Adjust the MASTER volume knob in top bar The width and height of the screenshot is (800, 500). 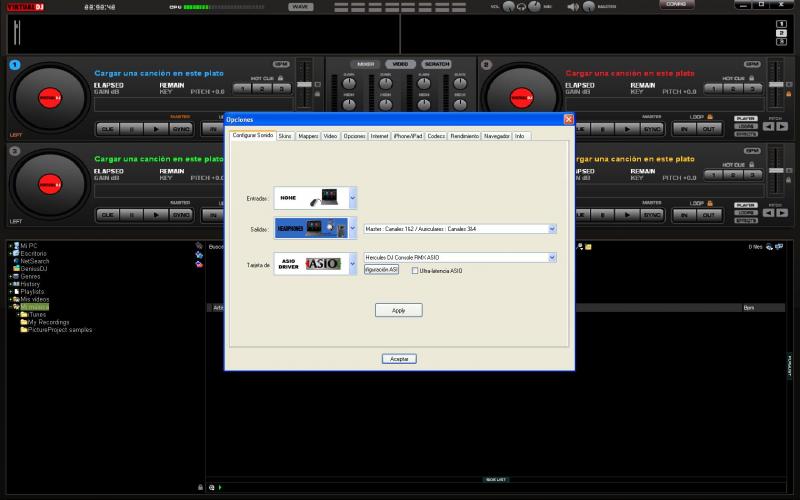click(x=589, y=7)
